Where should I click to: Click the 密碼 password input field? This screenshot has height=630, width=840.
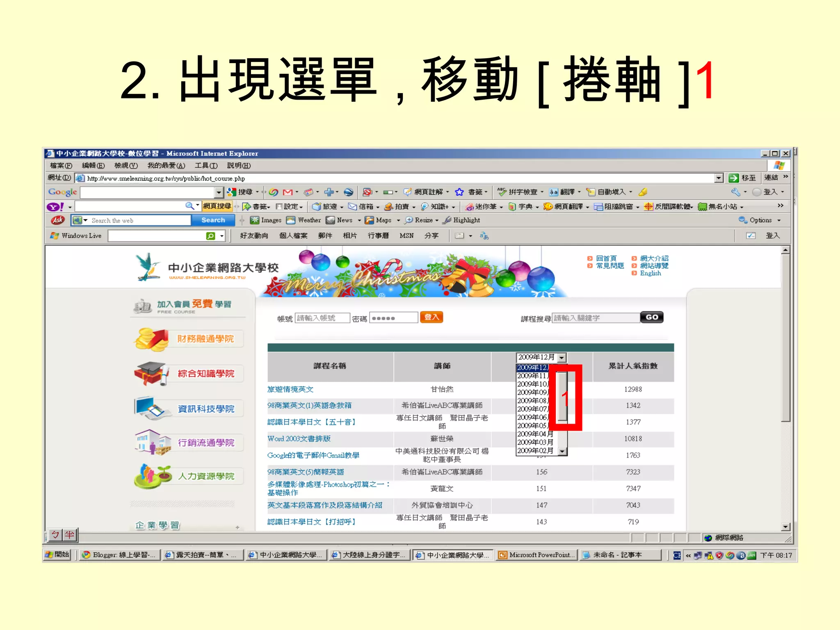pos(394,318)
